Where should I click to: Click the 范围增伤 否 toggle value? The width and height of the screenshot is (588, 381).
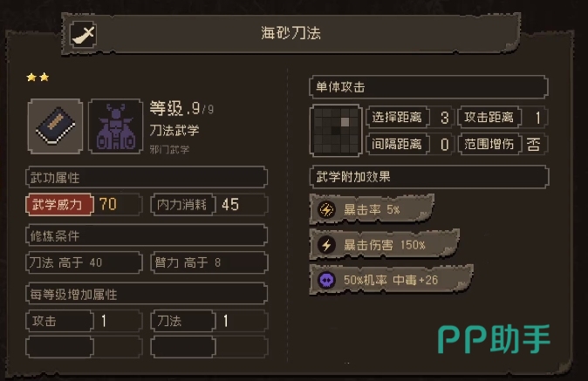[x=533, y=144]
